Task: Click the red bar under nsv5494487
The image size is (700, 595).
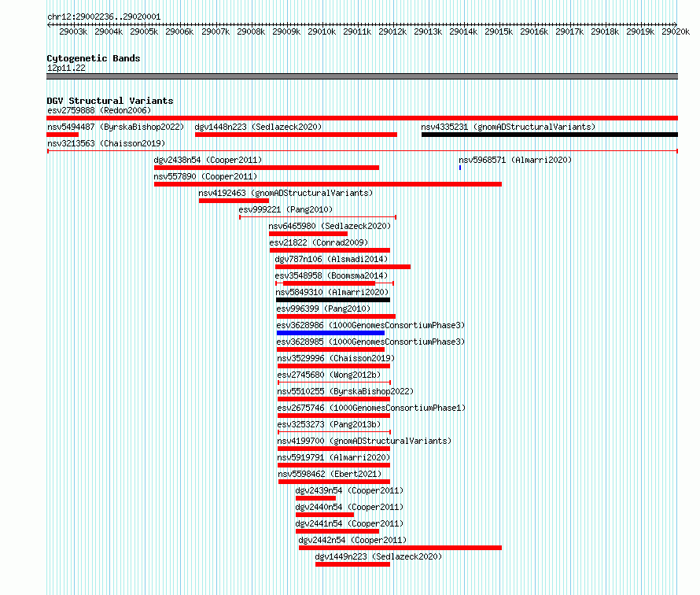Action: (62, 135)
